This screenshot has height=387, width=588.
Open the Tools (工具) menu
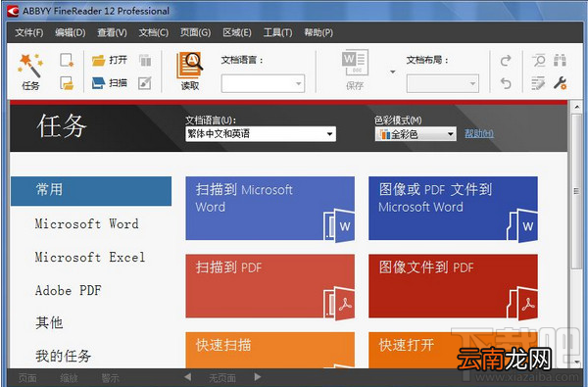278,32
